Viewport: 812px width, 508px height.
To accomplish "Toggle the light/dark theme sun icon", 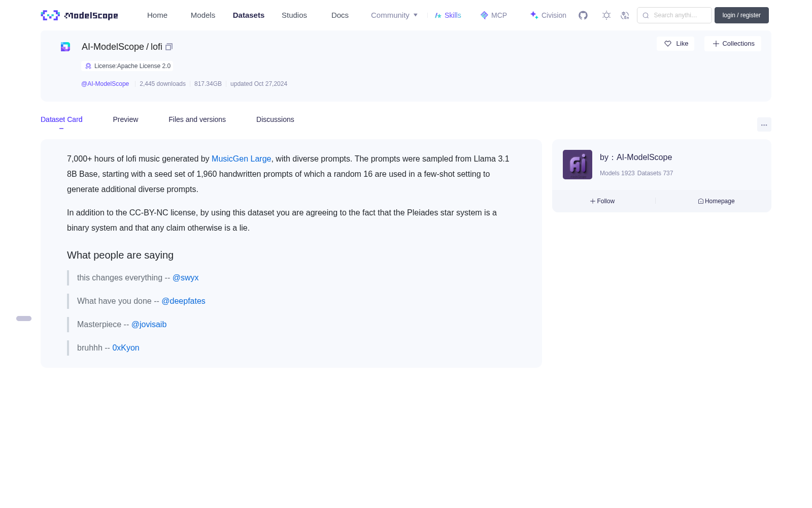I will click(x=606, y=15).
